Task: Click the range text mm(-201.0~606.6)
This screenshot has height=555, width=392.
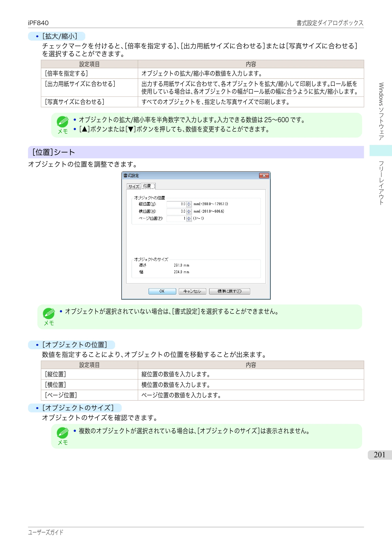Action: [209, 211]
